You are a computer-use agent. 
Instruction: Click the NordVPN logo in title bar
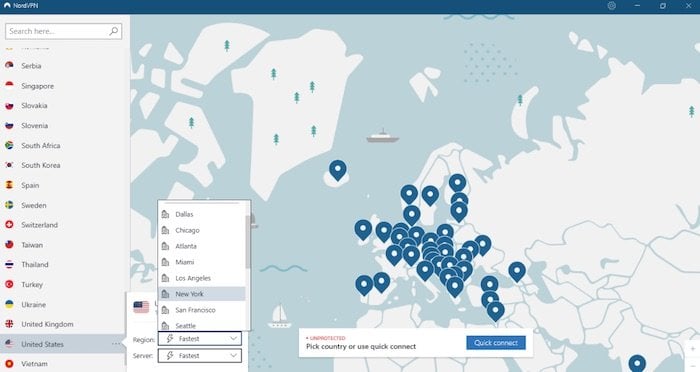coord(7,6)
